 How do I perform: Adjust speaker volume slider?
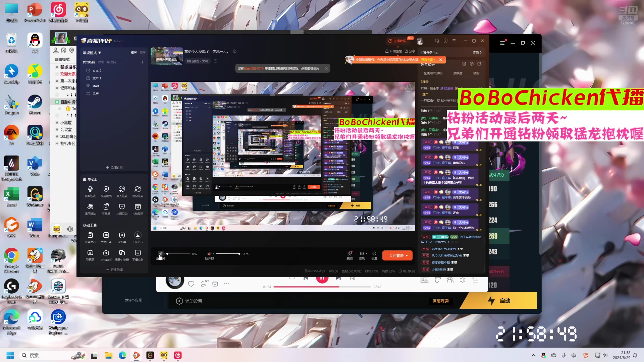tap(228, 254)
